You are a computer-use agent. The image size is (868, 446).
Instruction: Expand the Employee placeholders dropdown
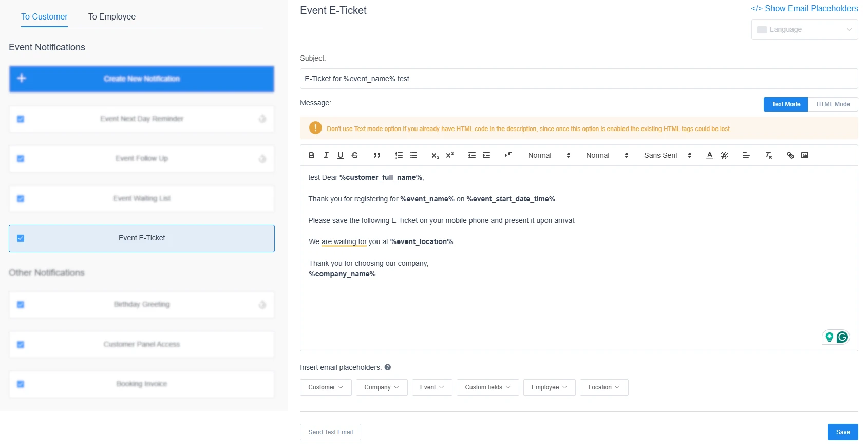[x=550, y=387]
